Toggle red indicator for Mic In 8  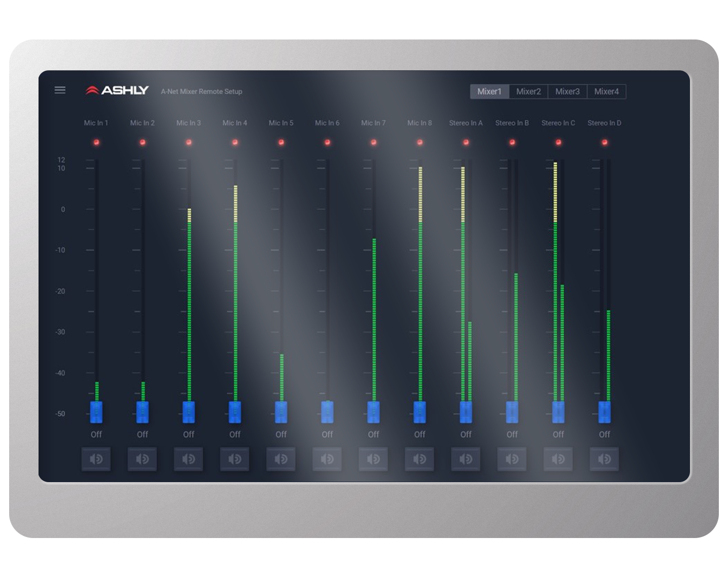pyautogui.click(x=420, y=142)
